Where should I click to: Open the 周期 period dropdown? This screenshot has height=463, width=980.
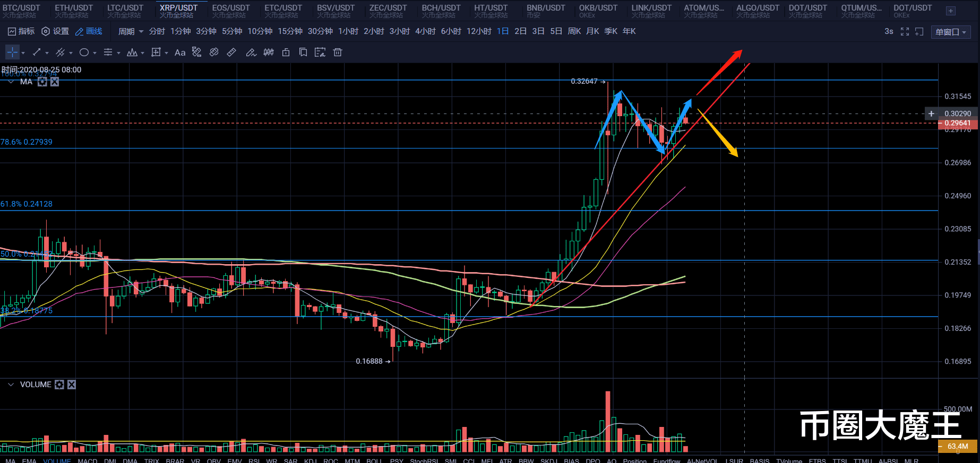pyautogui.click(x=131, y=31)
